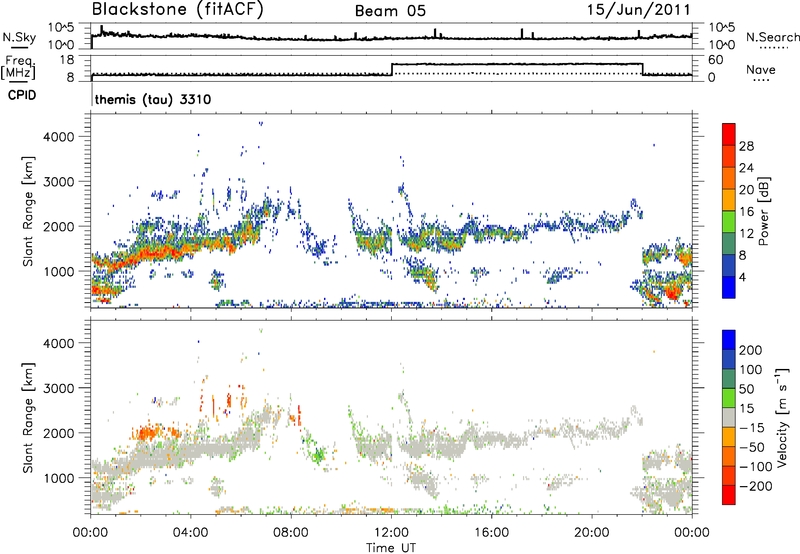This screenshot has width=800, height=554.
Task: Click the velocity panel 'Slant Range [km]' label
Action: point(28,418)
